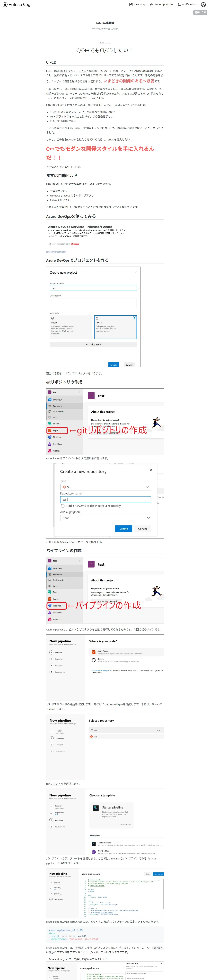Click the post date 2019-01-21
Image resolution: width=210 pixels, height=980 pixels.
coord(105,43)
